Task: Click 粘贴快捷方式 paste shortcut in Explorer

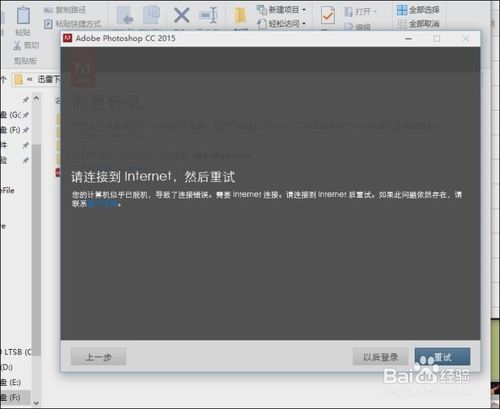Action: pos(72,24)
